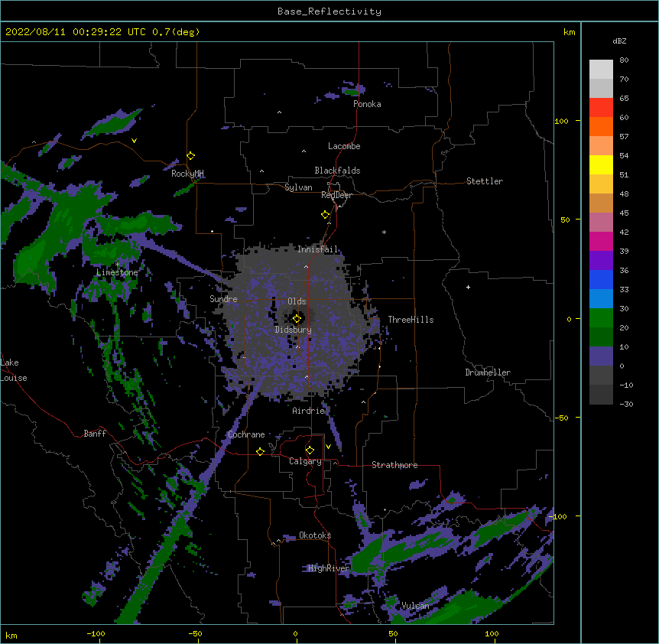Click the yellow 51-54 dBZ legend swatch

(x=601, y=164)
